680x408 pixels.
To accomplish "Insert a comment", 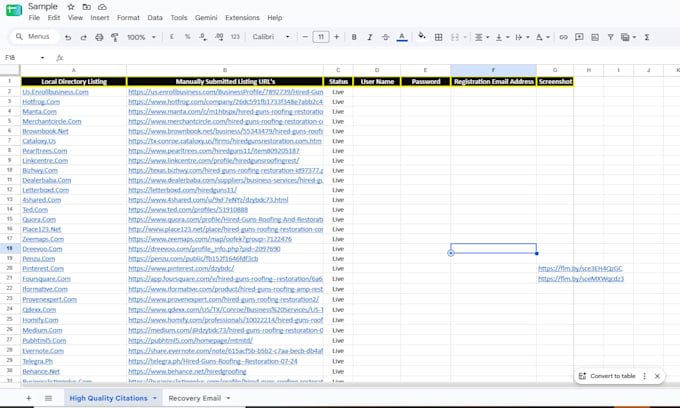I will [x=579, y=37].
